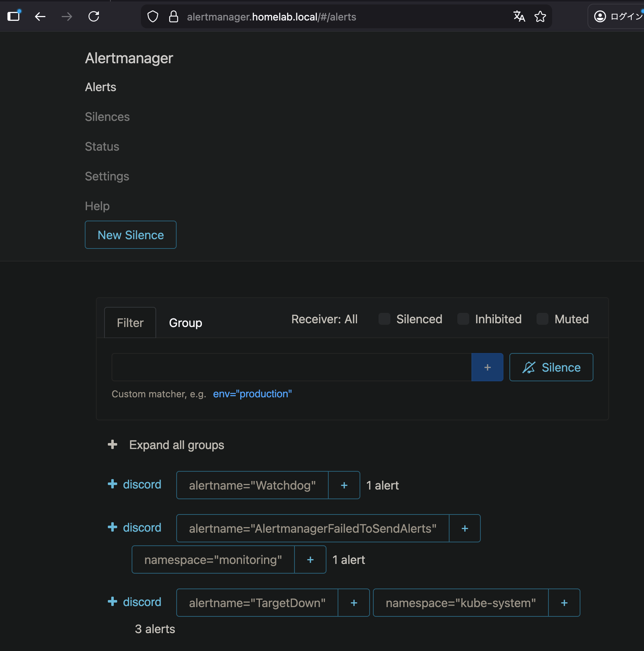The image size is (644, 651).
Task: Click the blue plus icon beside the matcher field
Action: (x=487, y=367)
